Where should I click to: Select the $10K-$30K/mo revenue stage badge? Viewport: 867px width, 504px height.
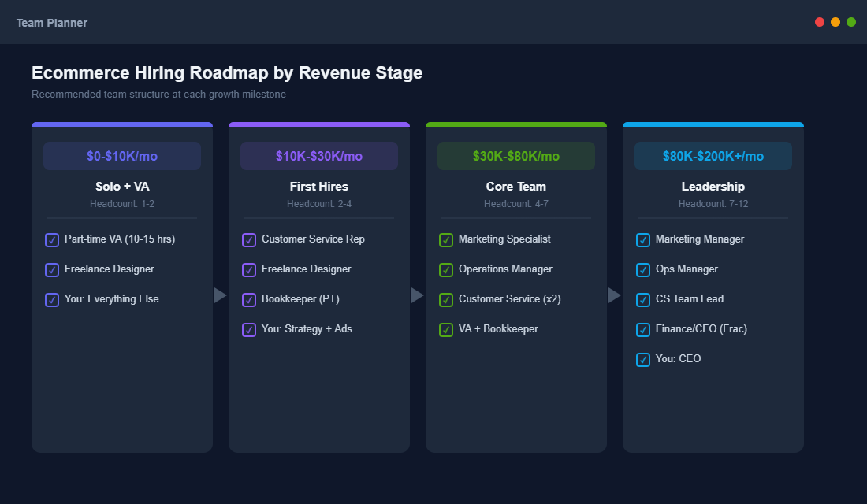[x=319, y=156]
